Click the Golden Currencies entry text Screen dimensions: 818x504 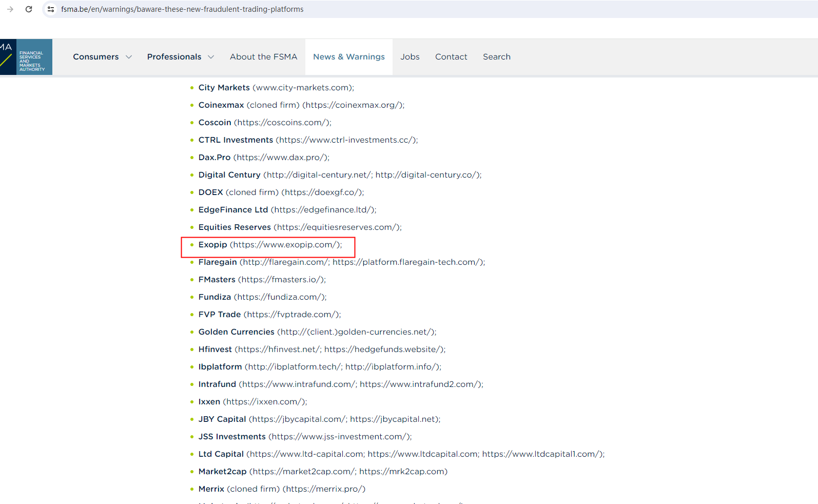317,332
